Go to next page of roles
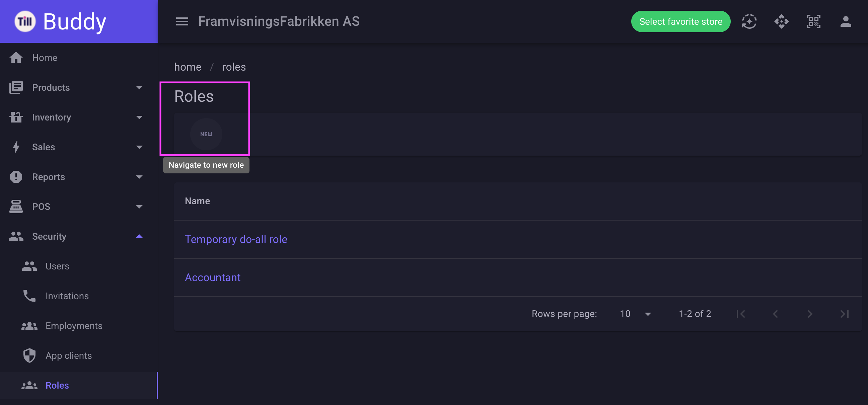Screen dimensions: 868x405 click(810, 314)
